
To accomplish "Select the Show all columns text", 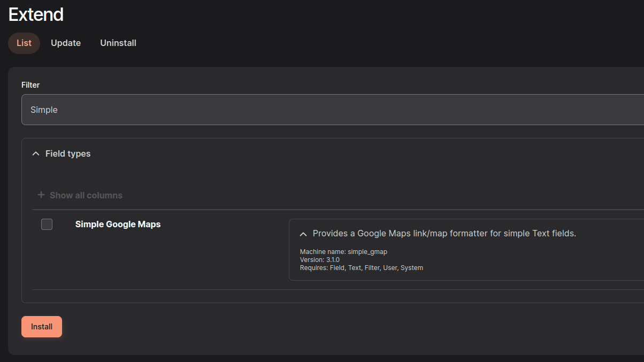I will coord(86,196).
